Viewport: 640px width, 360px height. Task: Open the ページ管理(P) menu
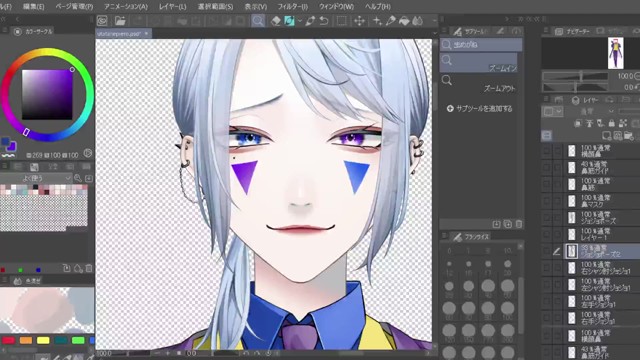(x=74, y=7)
